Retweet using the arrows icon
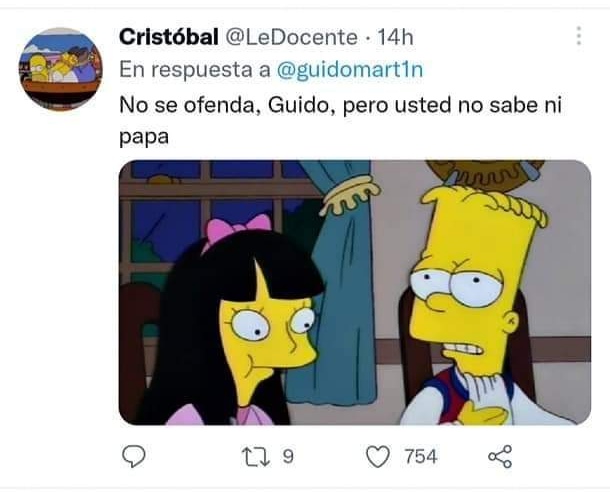The width and height of the screenshot is (610, 492). [256, 456]
